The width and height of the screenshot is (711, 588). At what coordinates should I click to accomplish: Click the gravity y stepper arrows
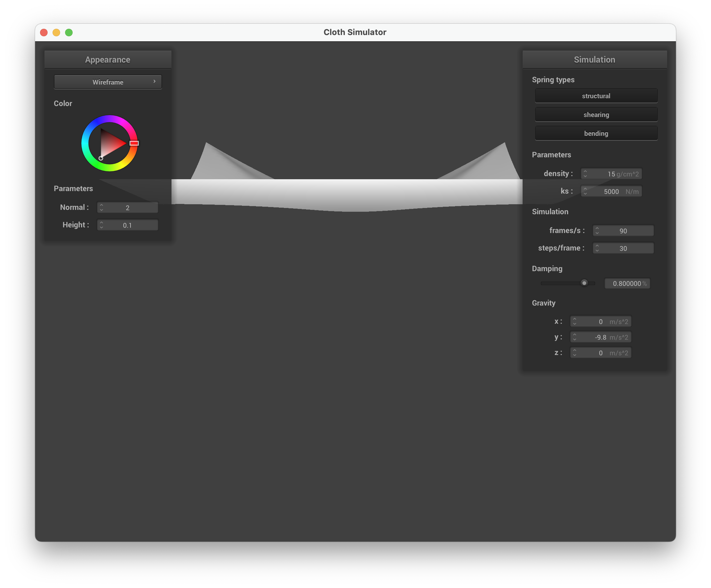pos(574,337)
